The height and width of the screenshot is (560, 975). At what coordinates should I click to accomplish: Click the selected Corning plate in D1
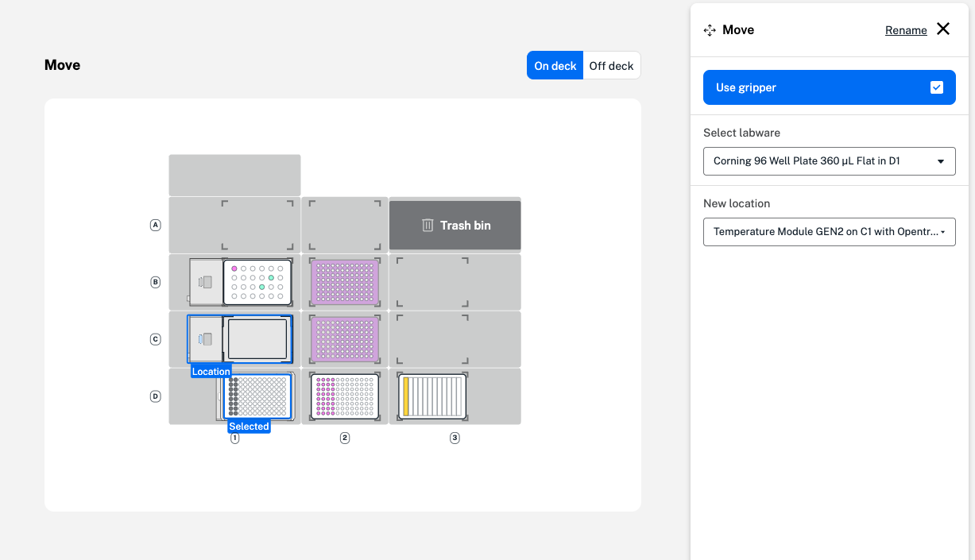point(257,396)
